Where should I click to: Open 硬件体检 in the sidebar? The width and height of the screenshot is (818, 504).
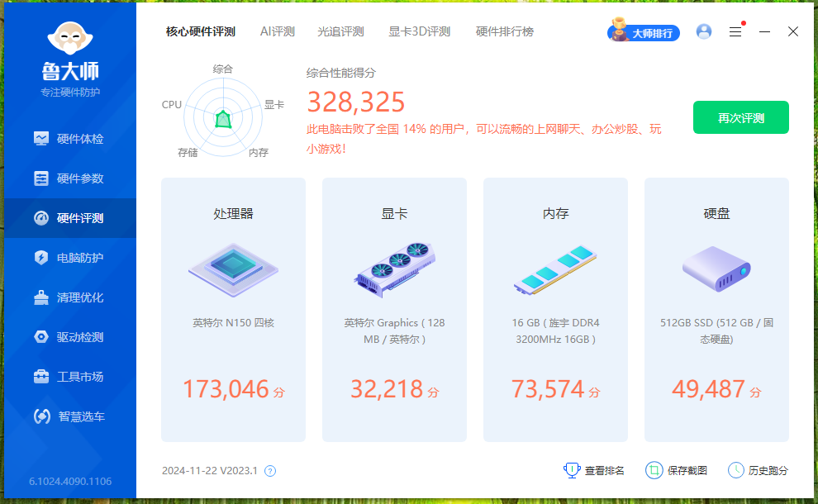click(x=70, y=139)
